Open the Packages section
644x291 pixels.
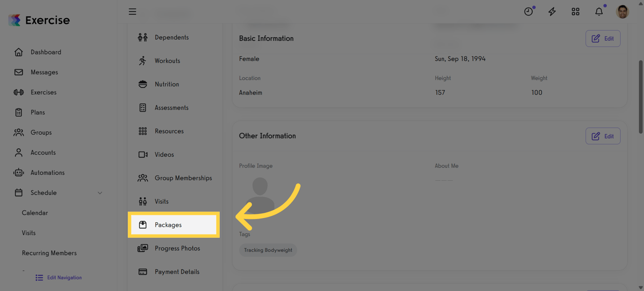tap(167, 225)
